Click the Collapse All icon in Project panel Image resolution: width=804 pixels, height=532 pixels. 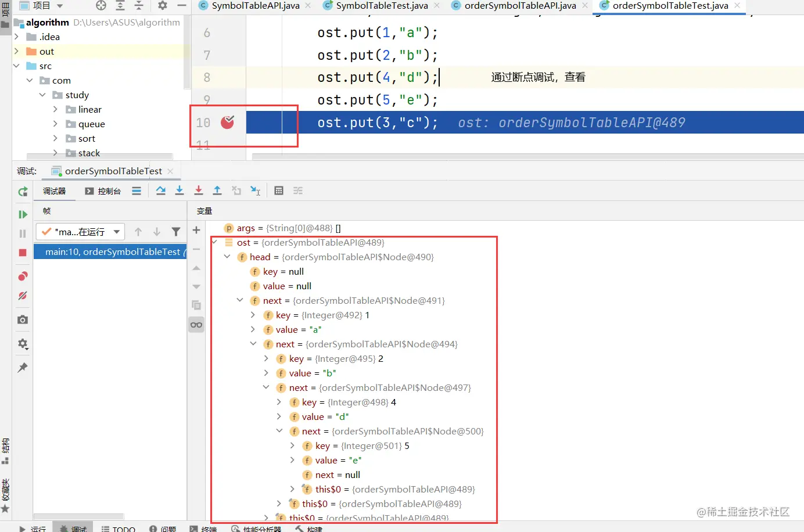click(139, 5)
